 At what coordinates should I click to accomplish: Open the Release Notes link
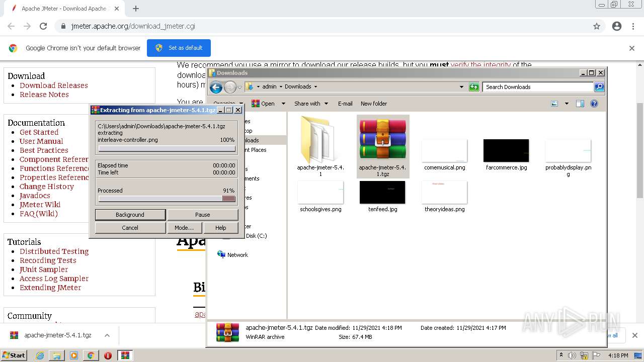click(44, 95)
